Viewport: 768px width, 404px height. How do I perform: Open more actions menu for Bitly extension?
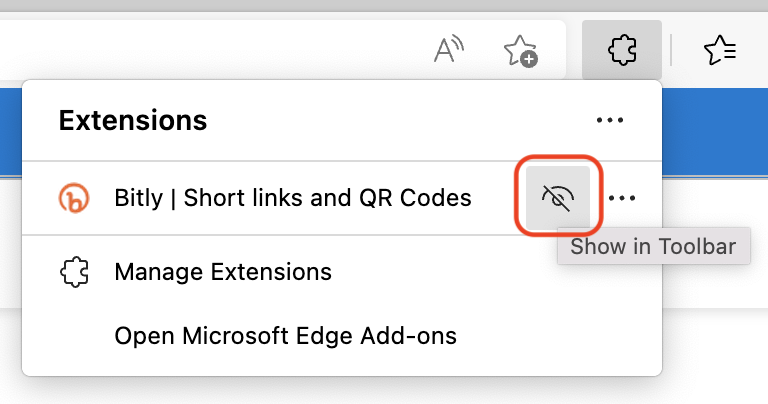pos(622,198)
